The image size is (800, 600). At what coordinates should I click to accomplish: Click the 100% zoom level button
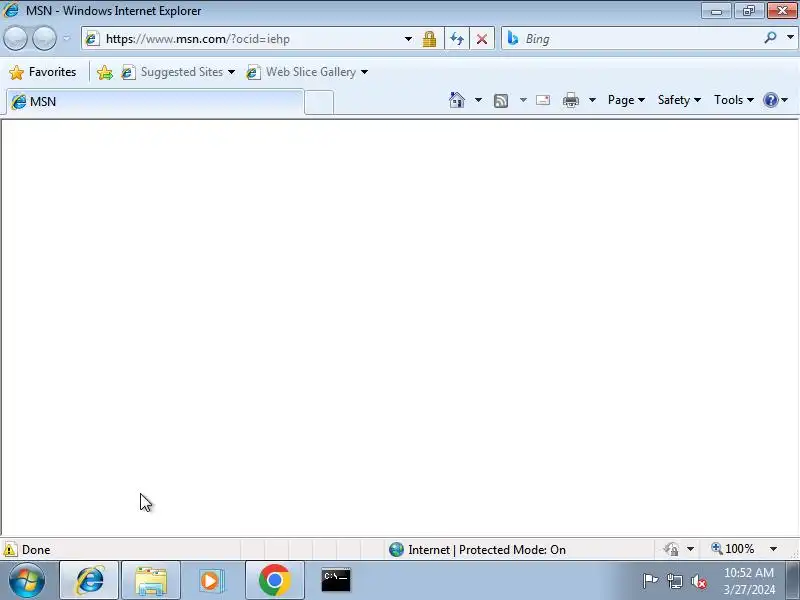(x=733, y=549)
